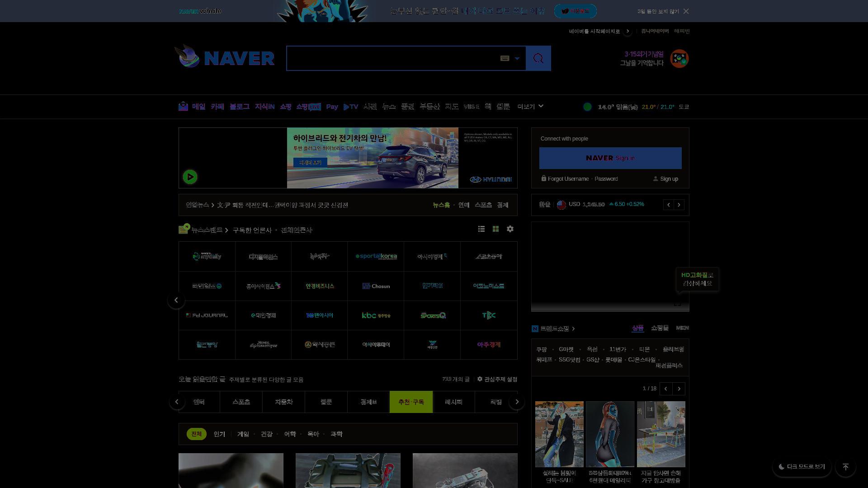Image resolution: width=868 pixels, height=488 pixels.
Task: Switch newsstand to grid view
Action: (x=495, y=229)
